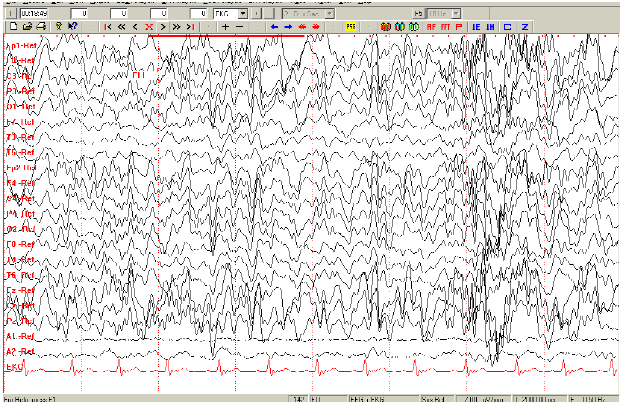
Task: Skip back fast with double left chevrons
Action: (x=122, y=27)
